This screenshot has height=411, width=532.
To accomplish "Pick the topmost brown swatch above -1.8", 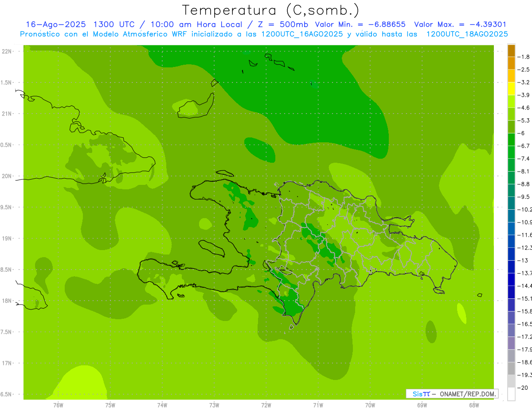I will click(x=511, y=51).
